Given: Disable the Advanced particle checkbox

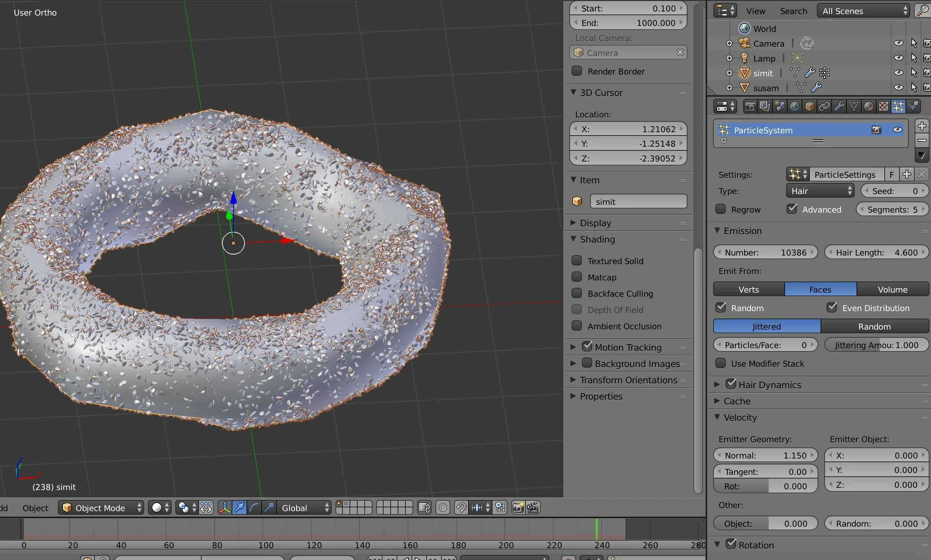Looking at the screenshot, I should (792, 209).
